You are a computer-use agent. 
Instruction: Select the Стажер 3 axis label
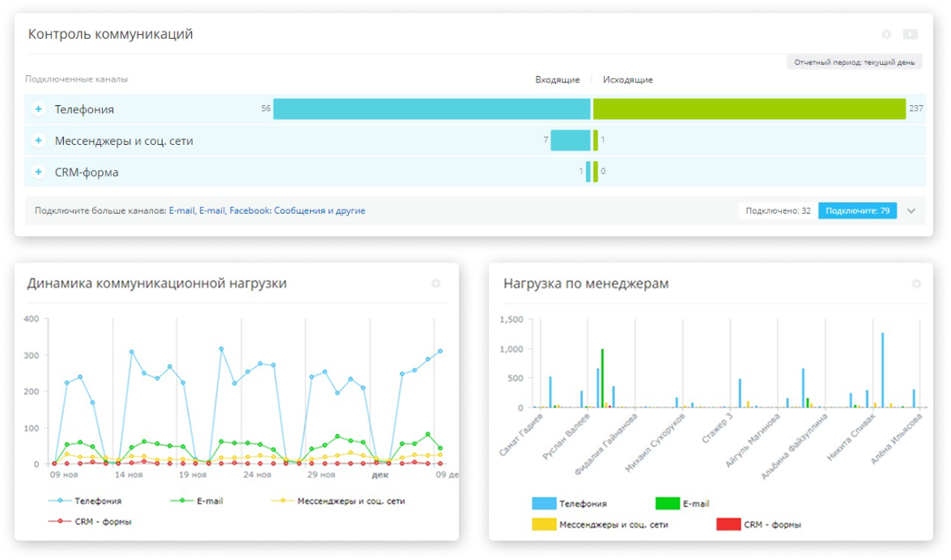click(717, 428)
